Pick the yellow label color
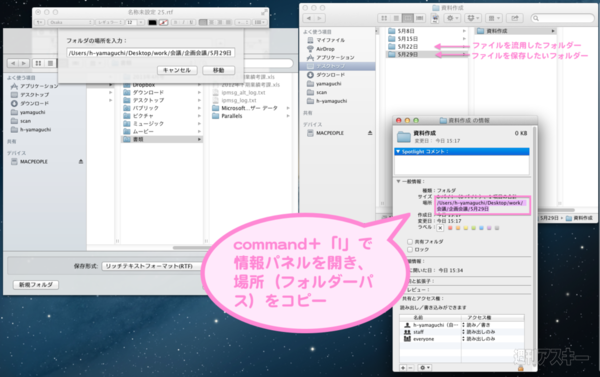600x377 pixels. point(466,228)
